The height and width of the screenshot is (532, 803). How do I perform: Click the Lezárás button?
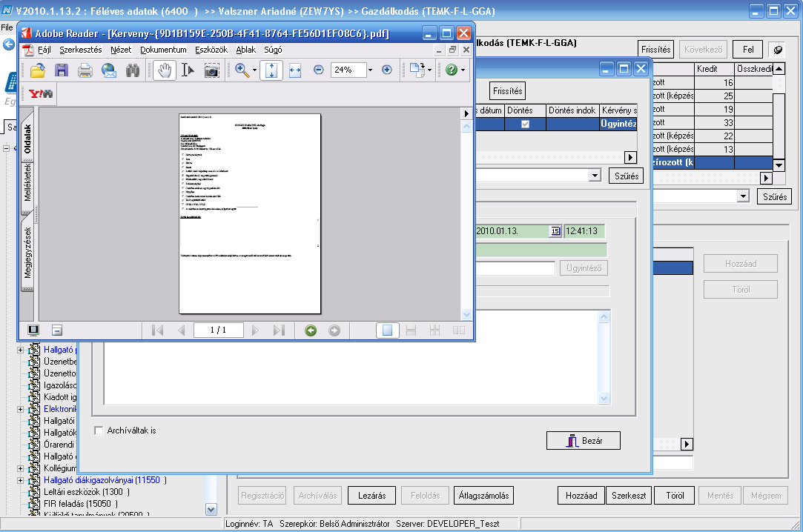pyautogui.click(x=371, y=496)
